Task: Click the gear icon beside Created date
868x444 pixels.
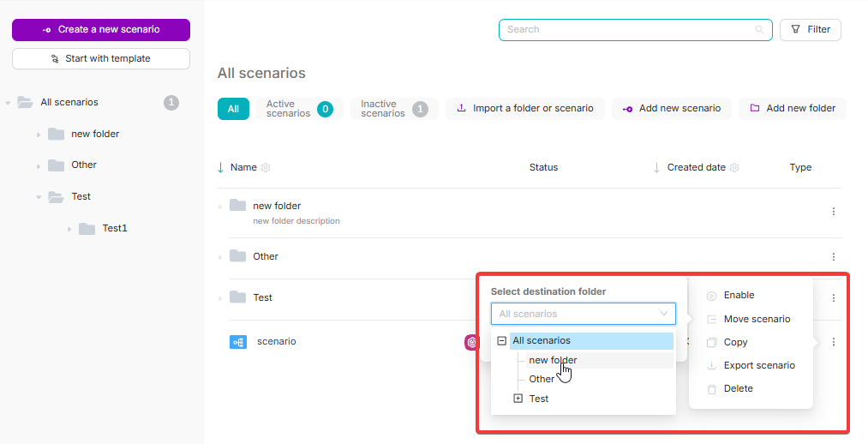Action: 734,168
